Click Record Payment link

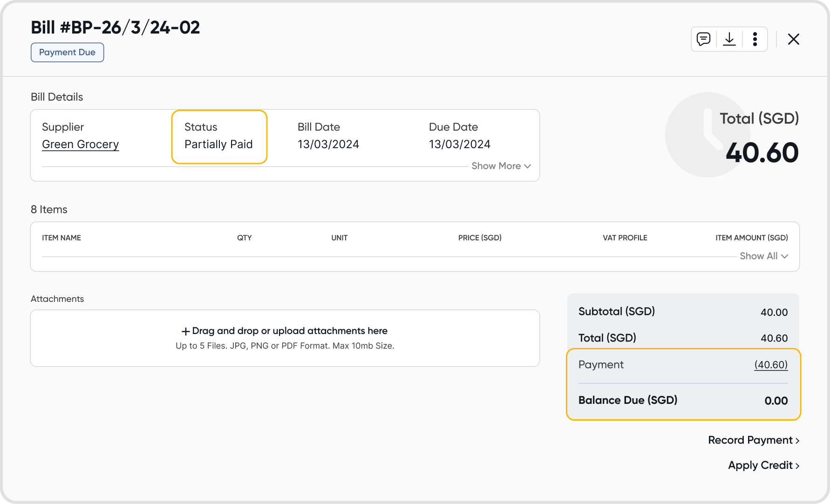[750, 440]
